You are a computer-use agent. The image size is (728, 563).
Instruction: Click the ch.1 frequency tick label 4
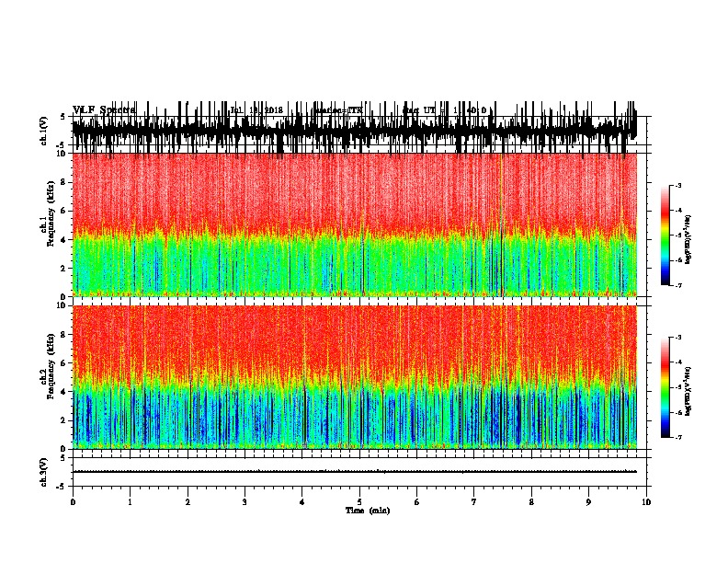[63, 240]
